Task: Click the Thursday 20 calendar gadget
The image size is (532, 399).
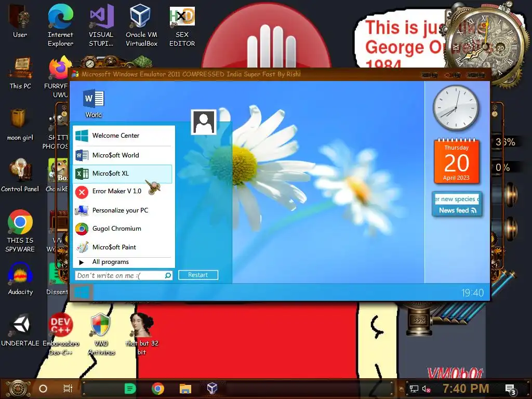Action: pos(457,162)
